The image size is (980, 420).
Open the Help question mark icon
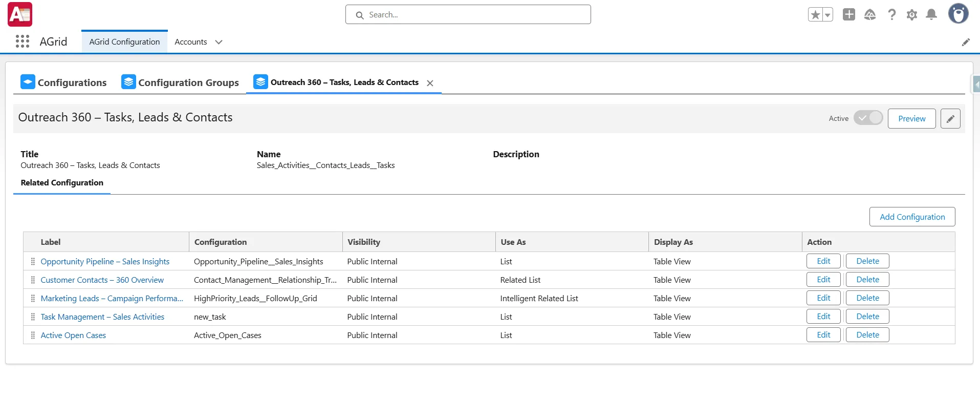tap(892, 14)
